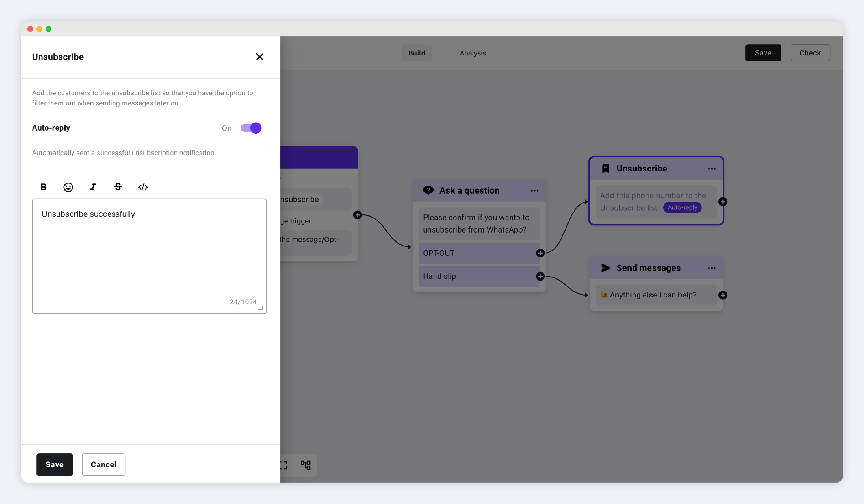Image resolution: width=864 pixels, height=504 pixels.
Task: Apply bold formatting in the editor toolbar
Action: pyautogui.click(x=43, y=187)
